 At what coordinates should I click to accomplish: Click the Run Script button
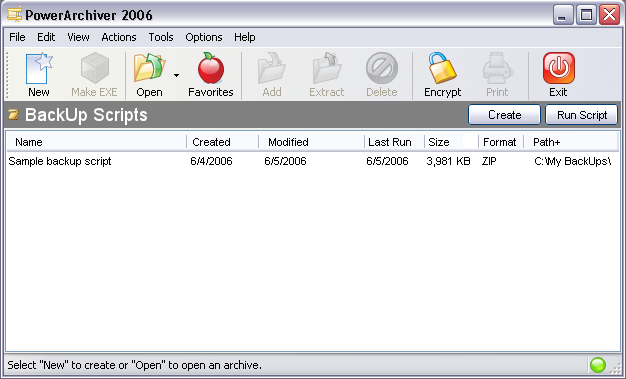coord(582,115)
